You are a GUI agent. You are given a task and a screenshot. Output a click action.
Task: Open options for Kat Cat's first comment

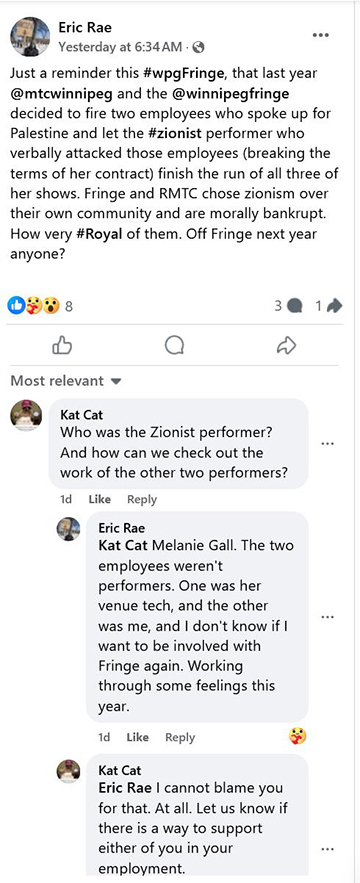pyautogui.click(x=328, y=443)
